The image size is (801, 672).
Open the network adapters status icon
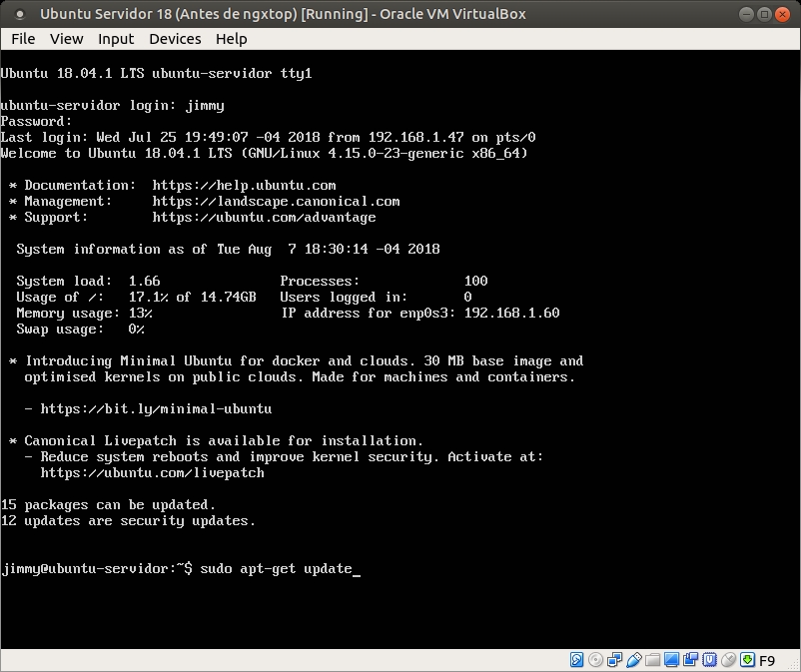point(614,660)
